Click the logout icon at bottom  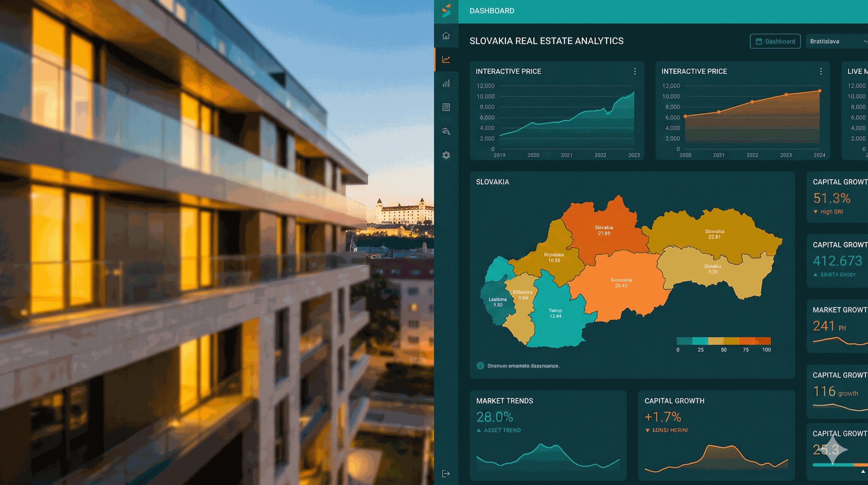pyautogui.click(x=446, y=474)
